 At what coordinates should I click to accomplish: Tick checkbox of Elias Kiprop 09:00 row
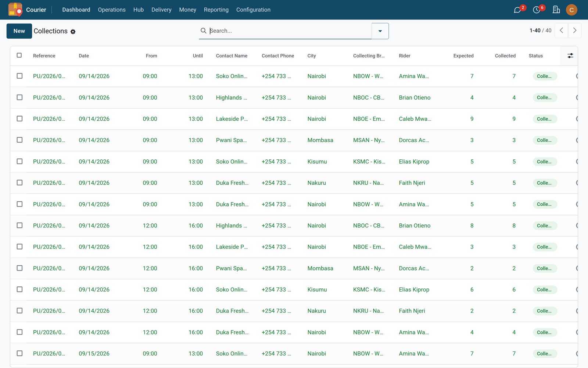[19, 161]
